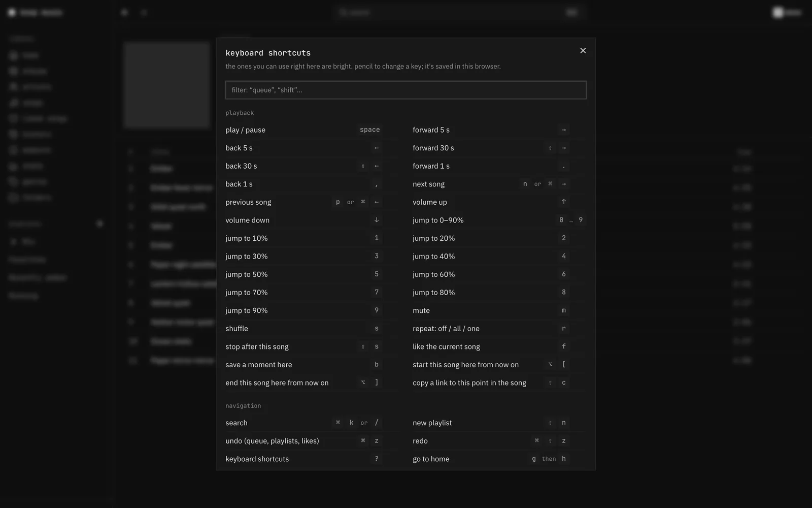812x508 pixels.
Task: Click the '5' key for jump to 50%
Action: tap(377, 274)
